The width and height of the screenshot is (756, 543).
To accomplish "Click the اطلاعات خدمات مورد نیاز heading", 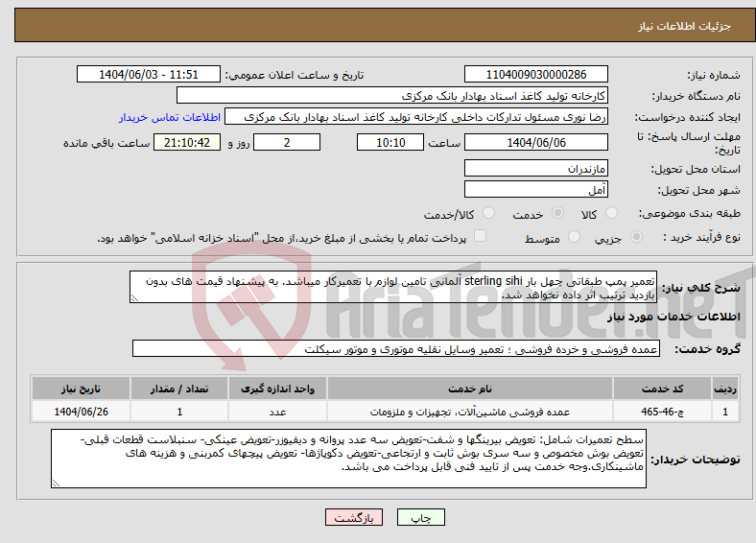I will tap(673, 317).
